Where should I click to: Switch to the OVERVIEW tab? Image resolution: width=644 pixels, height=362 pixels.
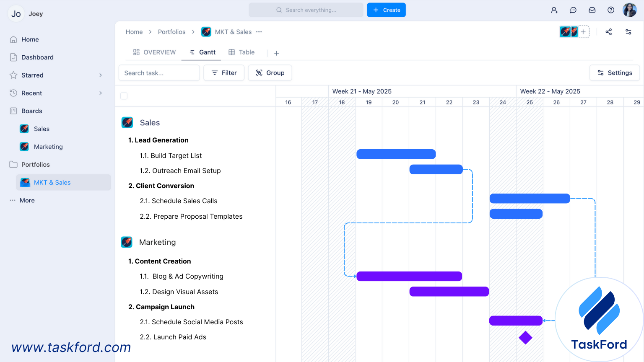[x=154, y=52]
